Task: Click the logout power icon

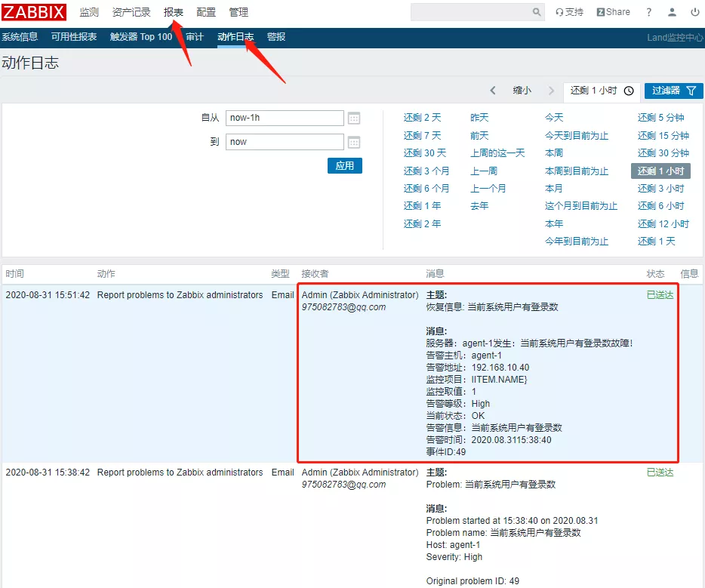Action: [694, 12]
